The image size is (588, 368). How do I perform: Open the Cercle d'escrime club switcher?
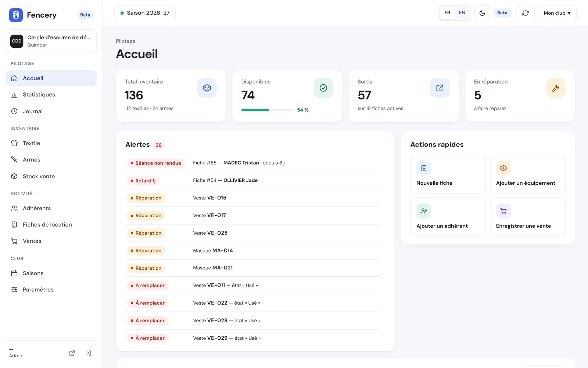(51, 41)
